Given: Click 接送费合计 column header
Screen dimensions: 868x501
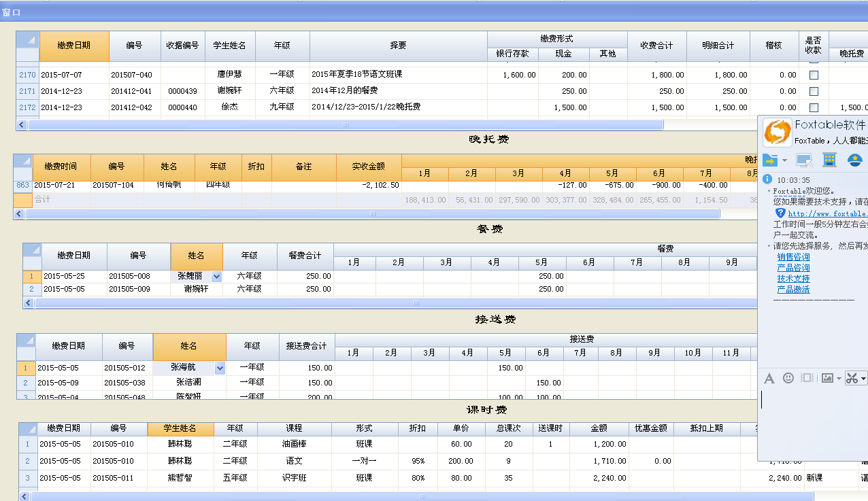Looking at the screenshot, I should pyautogui.click(x=307, y=346).
